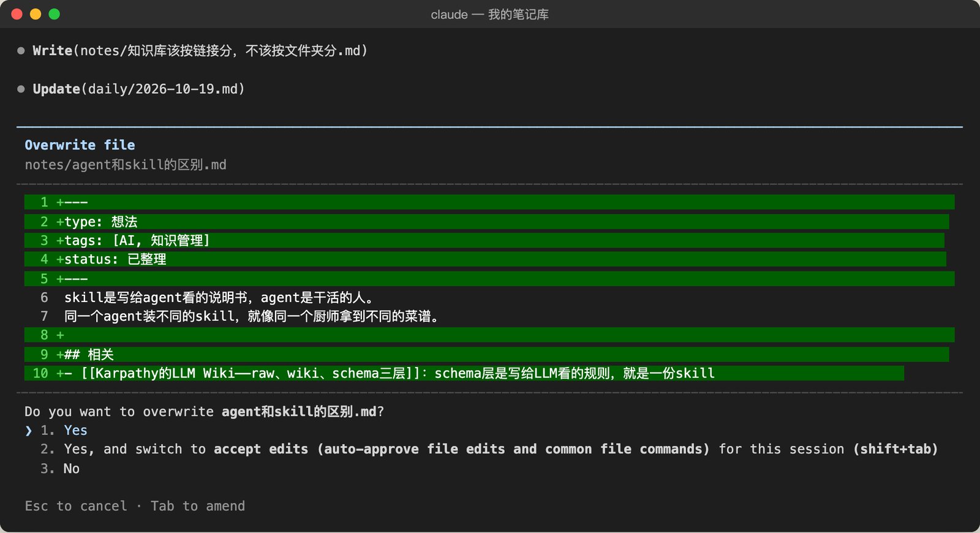Minimize the window with yellow button
The width and height of the screenshot is (980, 533).
(x=36, y=14)
